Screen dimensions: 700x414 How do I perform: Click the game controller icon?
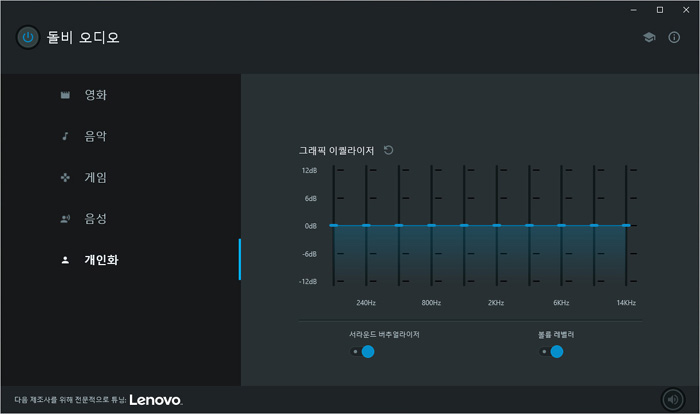(x=65, y=178)
